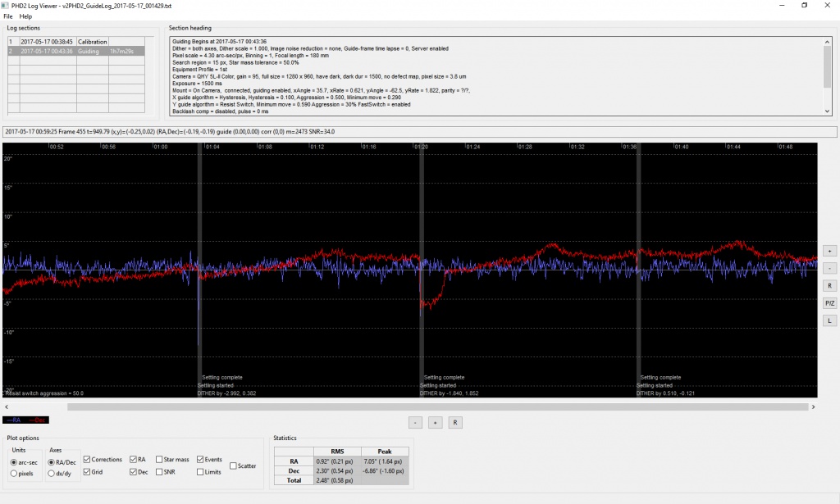Click the DITHER by 0.510, -0.121 event label
This screenshot has height=504, width=840.
coord(665,393)
